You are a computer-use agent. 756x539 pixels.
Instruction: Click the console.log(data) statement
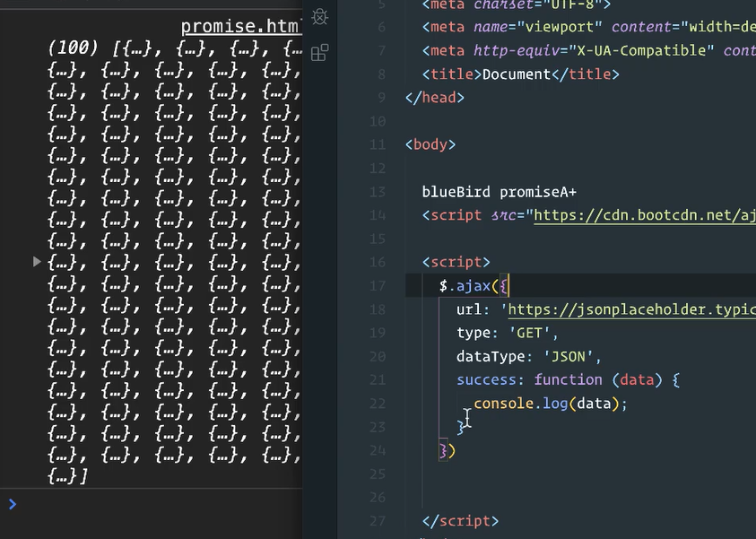coord(550,404)
